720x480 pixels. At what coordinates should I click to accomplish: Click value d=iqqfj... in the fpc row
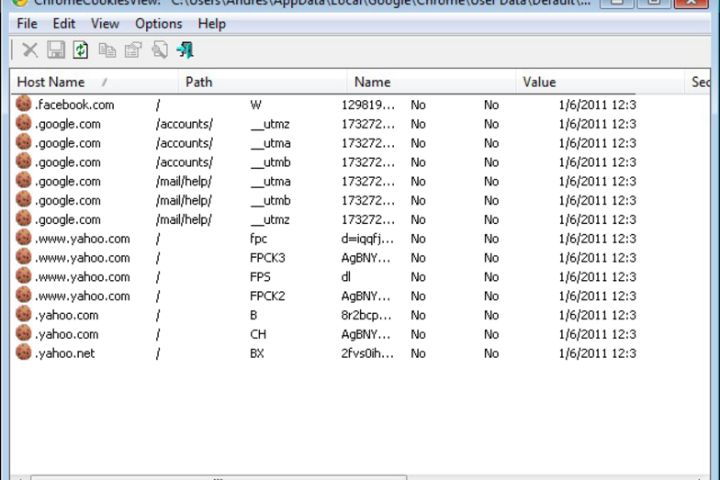click(367, 239)
